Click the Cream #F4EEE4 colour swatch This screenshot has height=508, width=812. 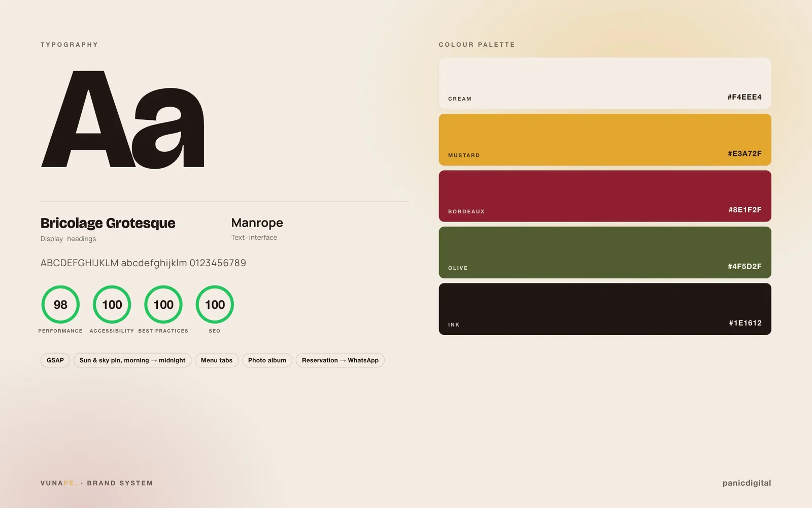tap(604, 83)
